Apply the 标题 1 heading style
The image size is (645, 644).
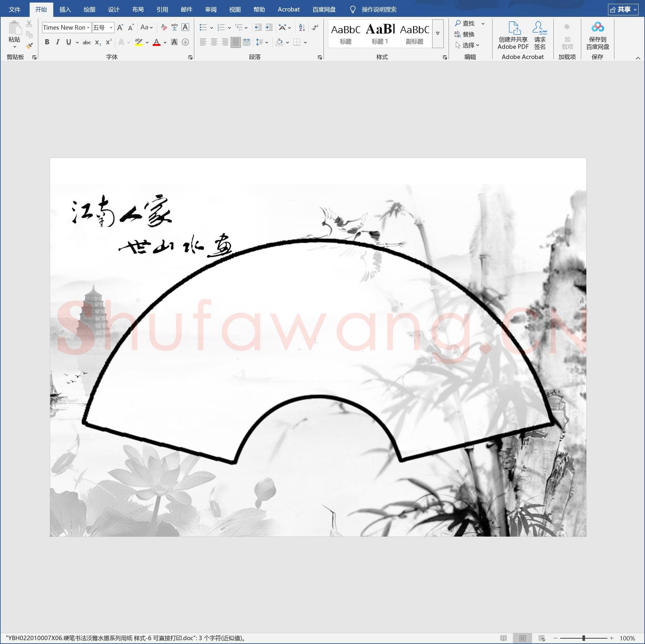click(x=380, y=34)
